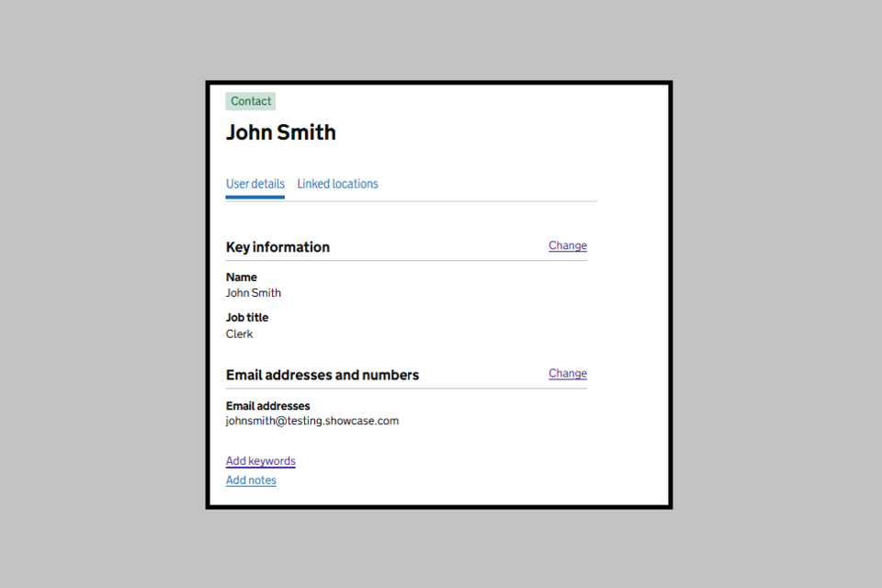Click the divider under Email addresses and numbers

click(x=406, y=389)
